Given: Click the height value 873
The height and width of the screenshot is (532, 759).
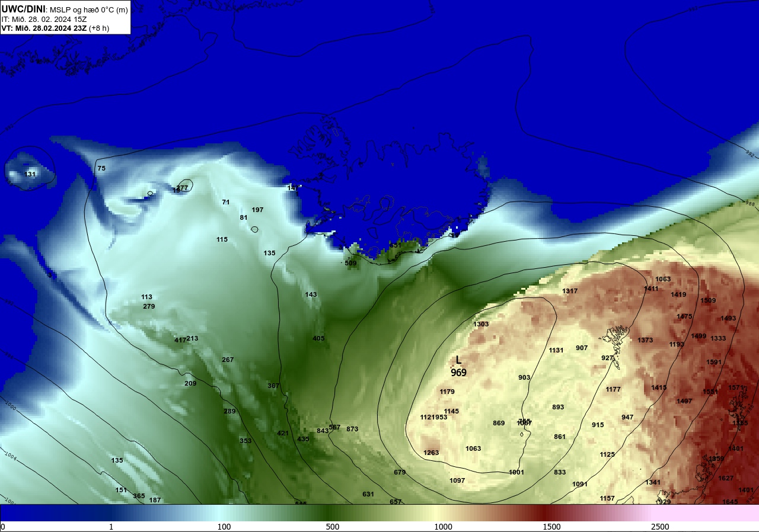Looking at the screenshot, I should click(352, 429).
